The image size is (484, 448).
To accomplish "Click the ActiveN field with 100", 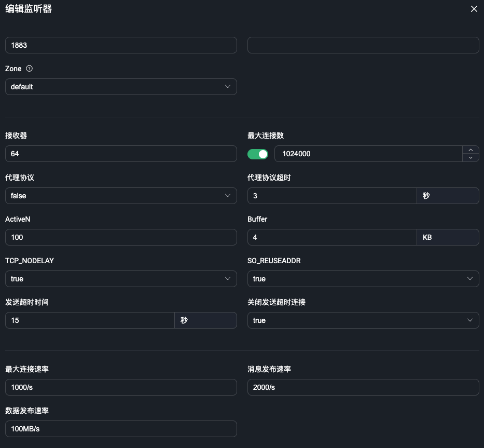I will 121,237.
